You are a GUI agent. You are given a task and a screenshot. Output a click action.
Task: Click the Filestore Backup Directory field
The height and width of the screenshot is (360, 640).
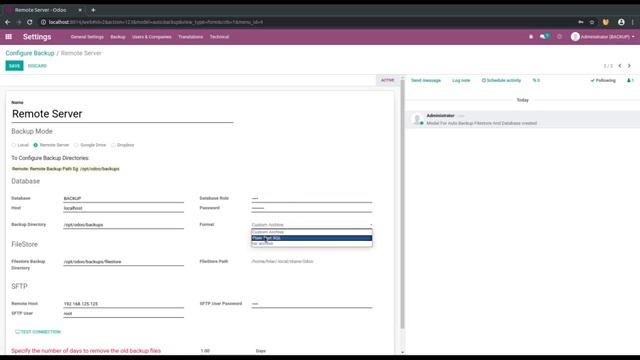[x=124, y=262]
